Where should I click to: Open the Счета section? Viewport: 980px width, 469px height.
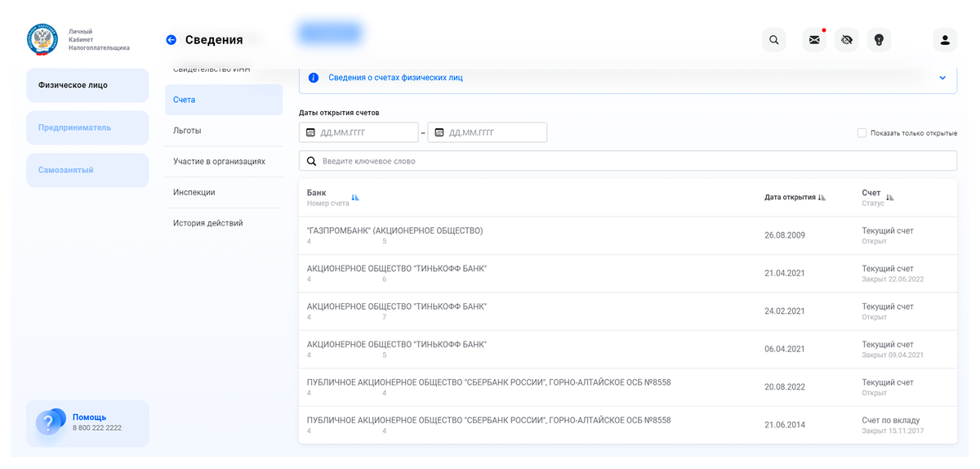[x=224, y=100]
